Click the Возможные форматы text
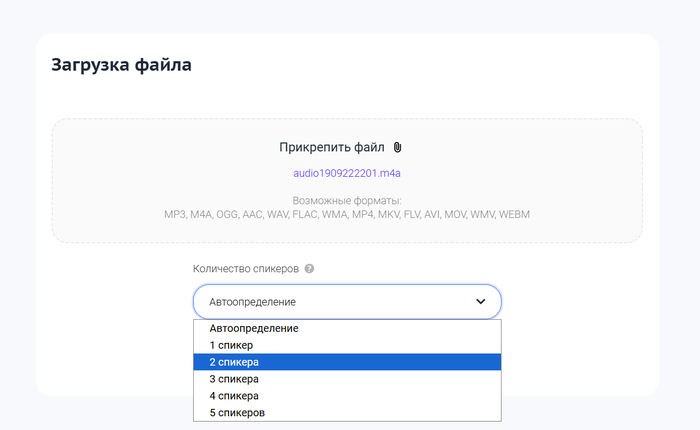Viewport: 700px width, 430px height. tap(347, 200)
